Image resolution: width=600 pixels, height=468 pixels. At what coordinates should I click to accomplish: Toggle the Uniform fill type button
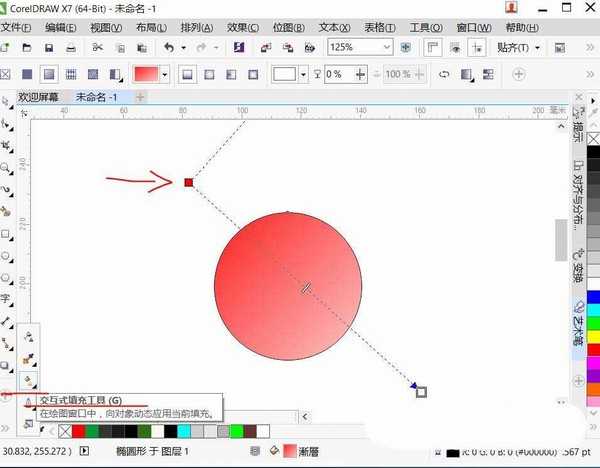29,74
